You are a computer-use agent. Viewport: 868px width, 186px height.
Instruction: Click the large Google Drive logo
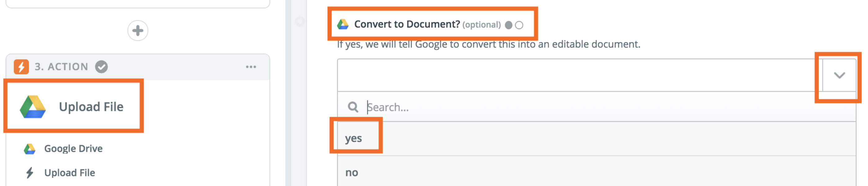coord(33,107)
